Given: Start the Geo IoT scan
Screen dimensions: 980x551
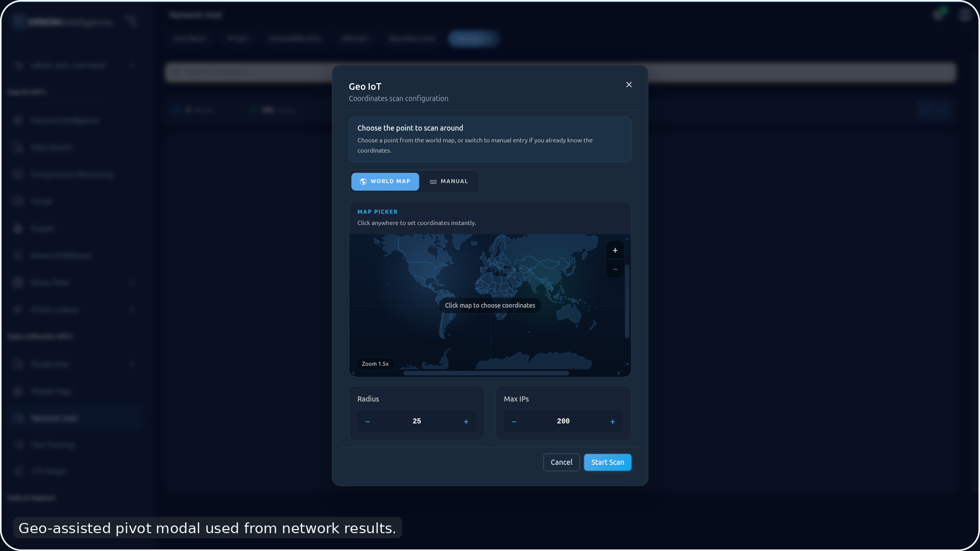Looking at the screenshot, I should tap(607, 462).
